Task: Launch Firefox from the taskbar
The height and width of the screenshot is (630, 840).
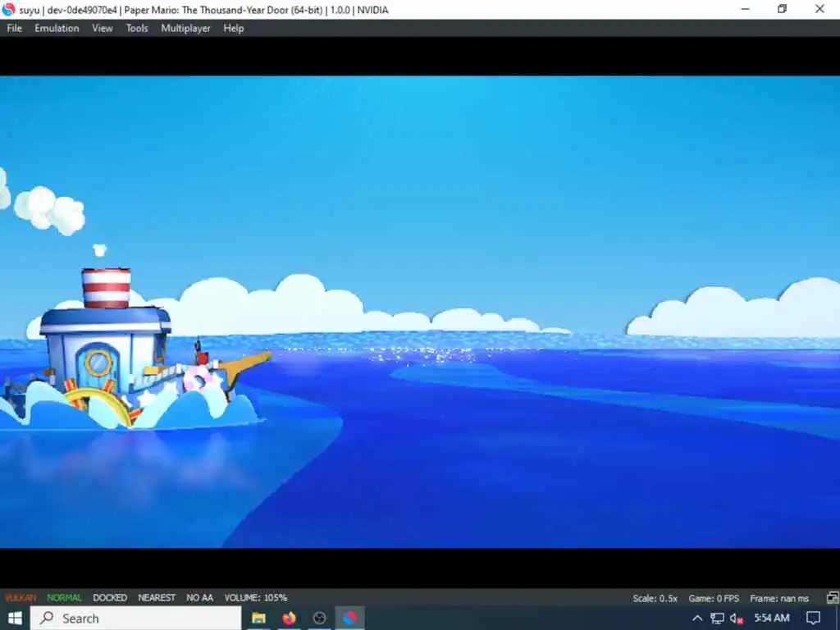Action: coord(289,619)
